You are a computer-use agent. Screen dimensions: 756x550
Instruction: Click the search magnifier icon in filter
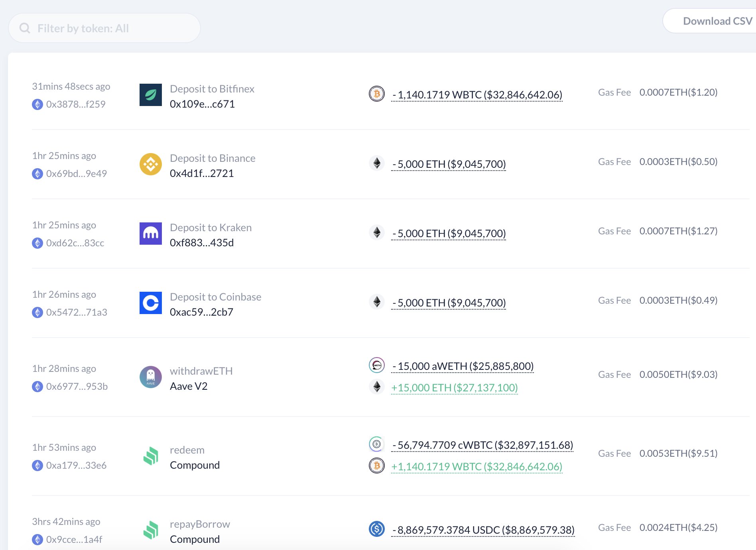[25, 28]
